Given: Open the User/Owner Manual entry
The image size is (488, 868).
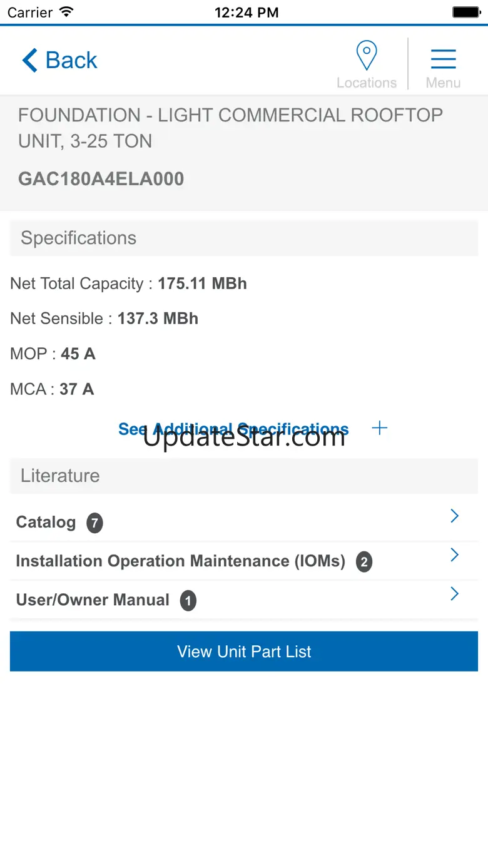Looking at the screenshot, I should (x=244, y=600).
